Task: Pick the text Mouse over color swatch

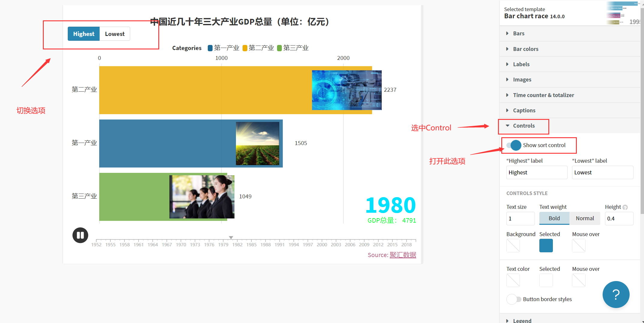Action: 579,280
